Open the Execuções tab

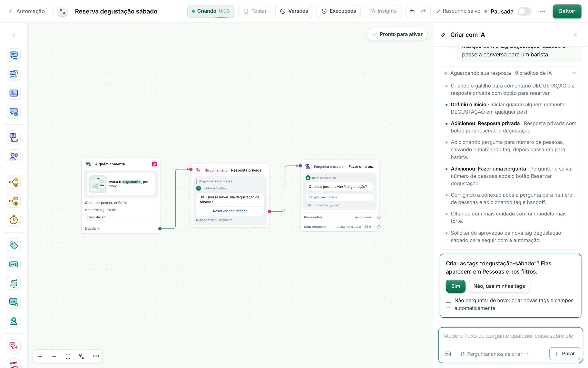coord(339,11)
